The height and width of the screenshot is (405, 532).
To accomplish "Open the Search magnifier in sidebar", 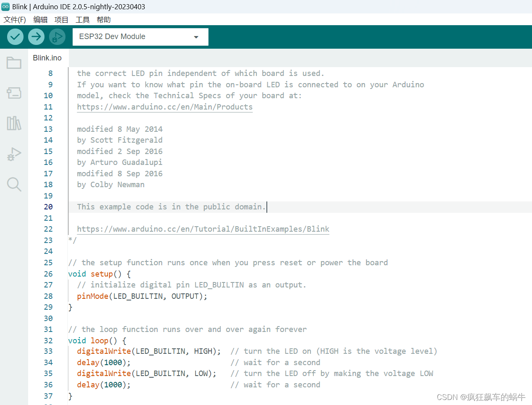I will (14, 184).
